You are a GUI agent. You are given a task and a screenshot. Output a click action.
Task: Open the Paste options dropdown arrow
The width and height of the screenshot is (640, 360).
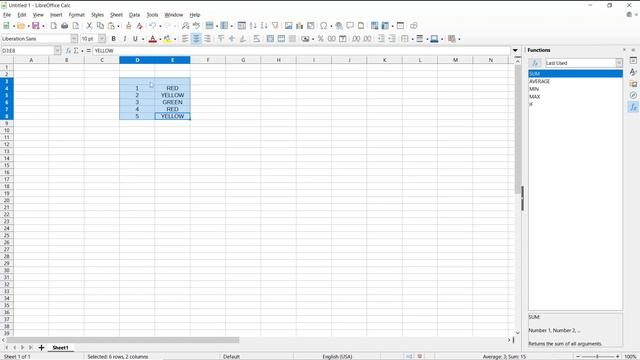pyautogui.click(x=118, y=26)
